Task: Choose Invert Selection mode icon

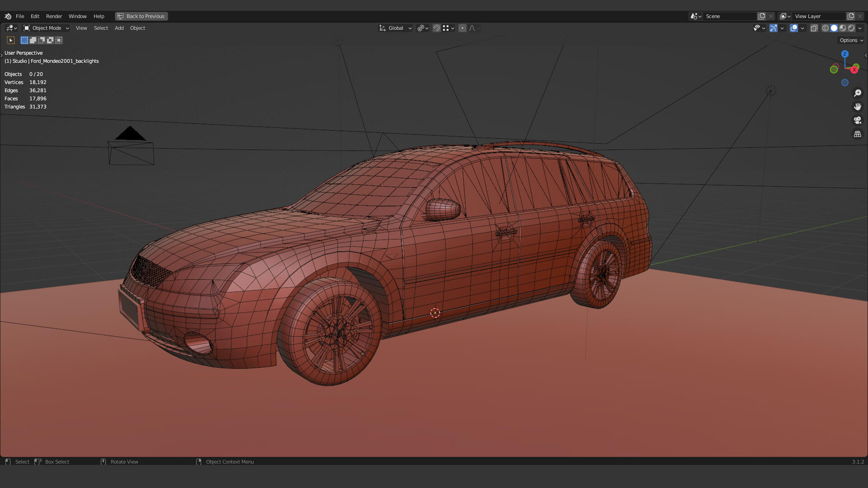Action: [x=50, y=40]
